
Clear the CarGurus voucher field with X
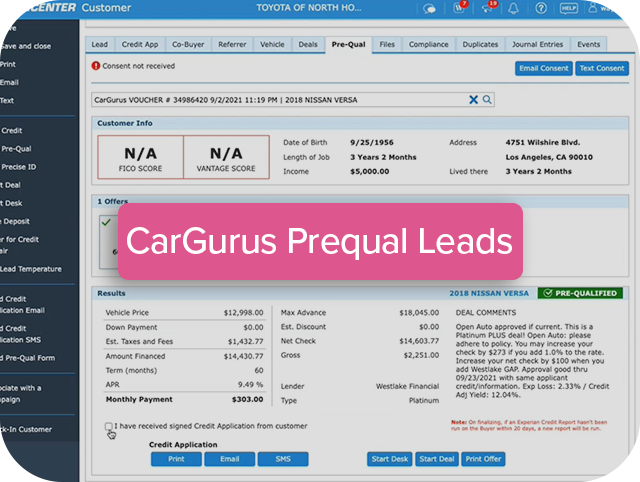474,100
